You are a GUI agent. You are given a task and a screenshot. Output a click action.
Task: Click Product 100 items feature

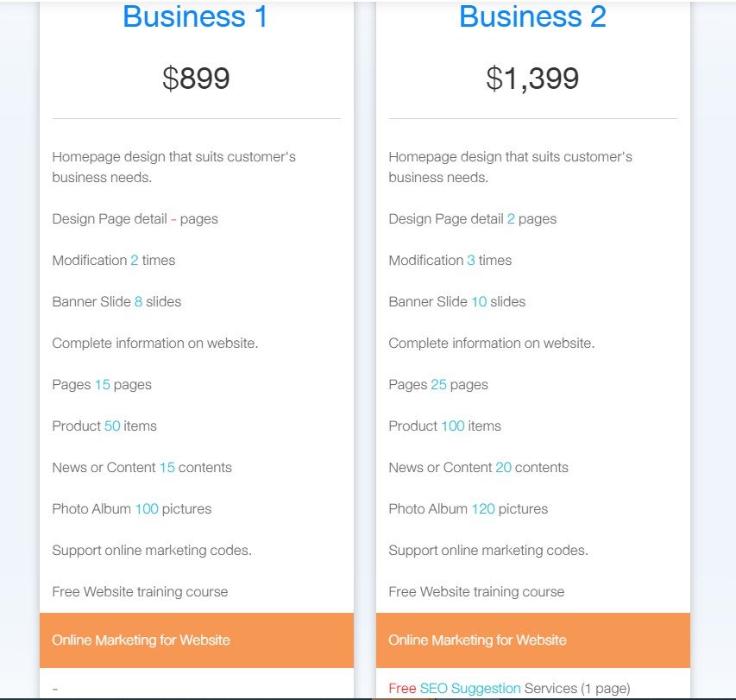coord(444,426)
